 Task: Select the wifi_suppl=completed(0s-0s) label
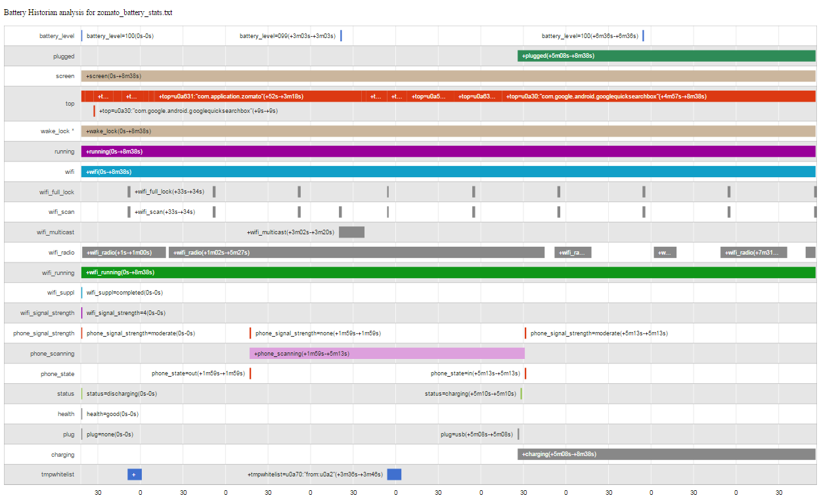(x=125, y=293)
